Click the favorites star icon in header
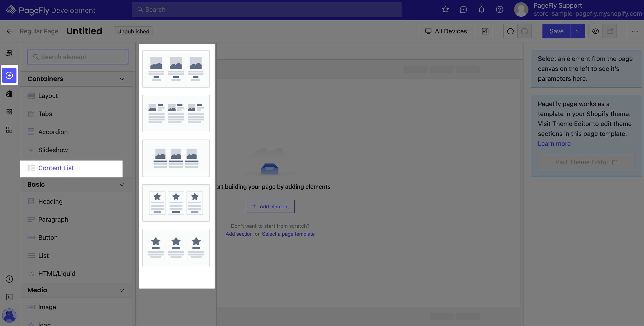Image resolution: width=644 pixels, height=326 pixels. [x=445, y=9]
